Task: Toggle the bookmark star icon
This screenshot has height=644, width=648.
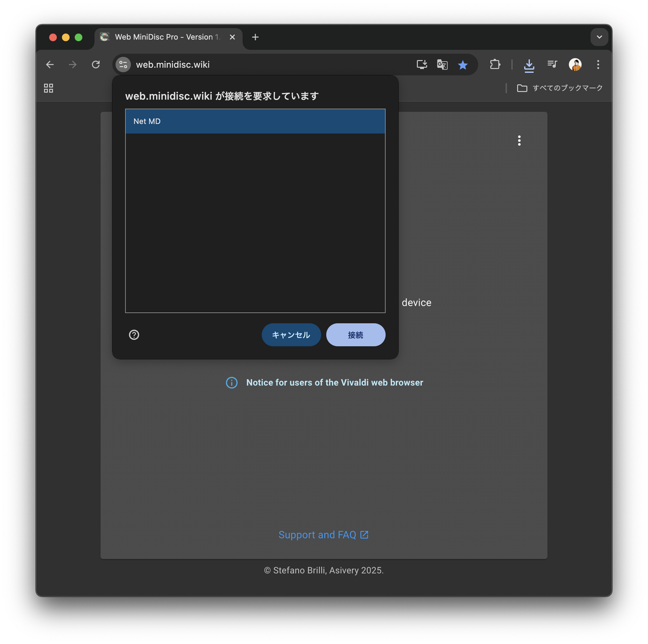Action: click(x=463, y=65)
